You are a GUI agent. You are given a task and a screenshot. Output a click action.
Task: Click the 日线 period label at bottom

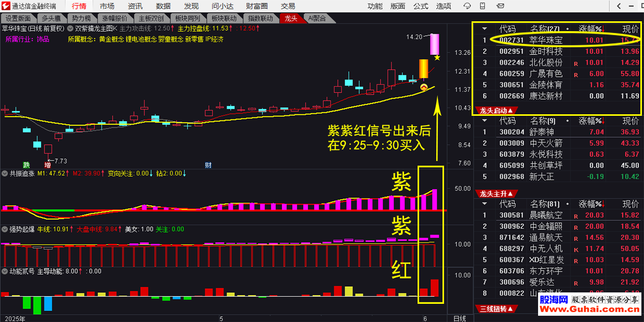click(x=460, y=318)
